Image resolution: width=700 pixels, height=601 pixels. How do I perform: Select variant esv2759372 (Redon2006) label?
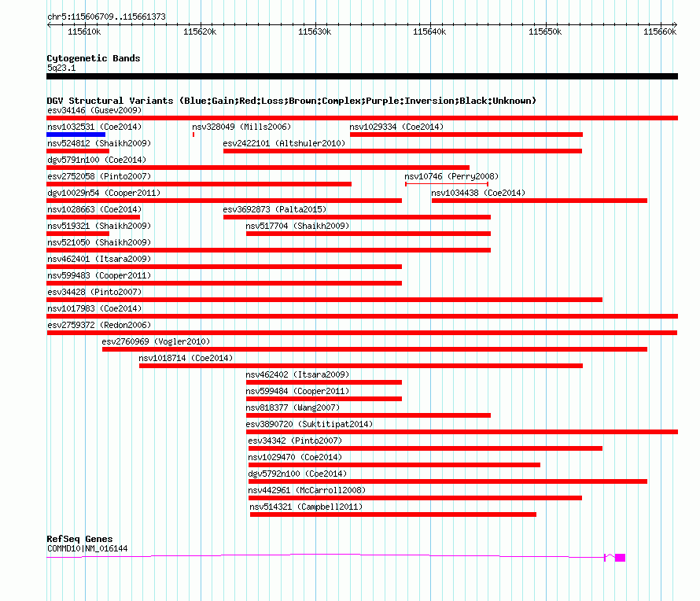click(x=99, y=325)
